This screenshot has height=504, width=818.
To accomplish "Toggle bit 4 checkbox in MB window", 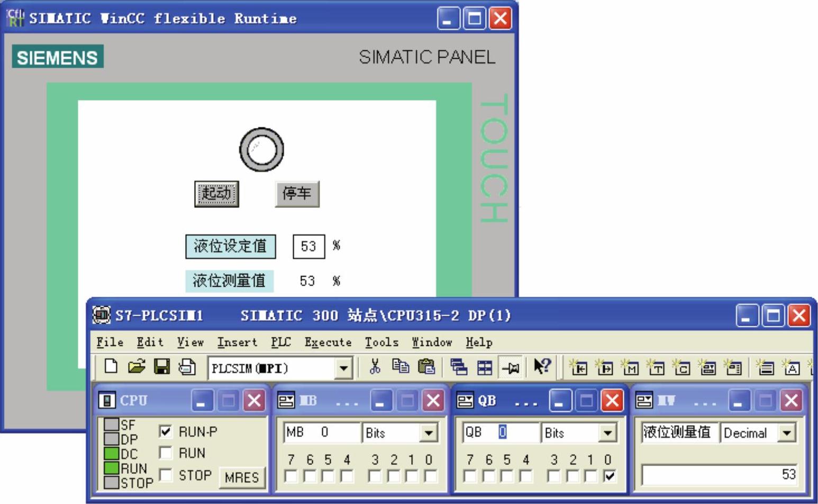I will [347, 476].
